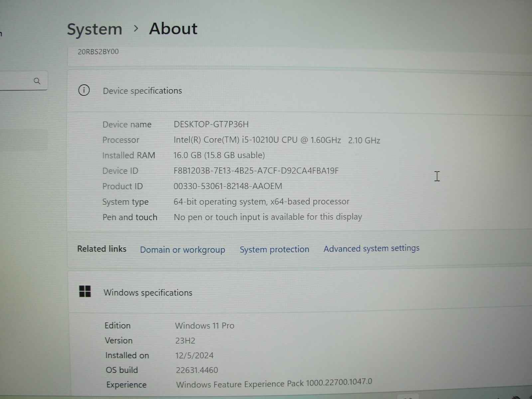Open System protection settings
532x399 pixels.
(274, 249)
